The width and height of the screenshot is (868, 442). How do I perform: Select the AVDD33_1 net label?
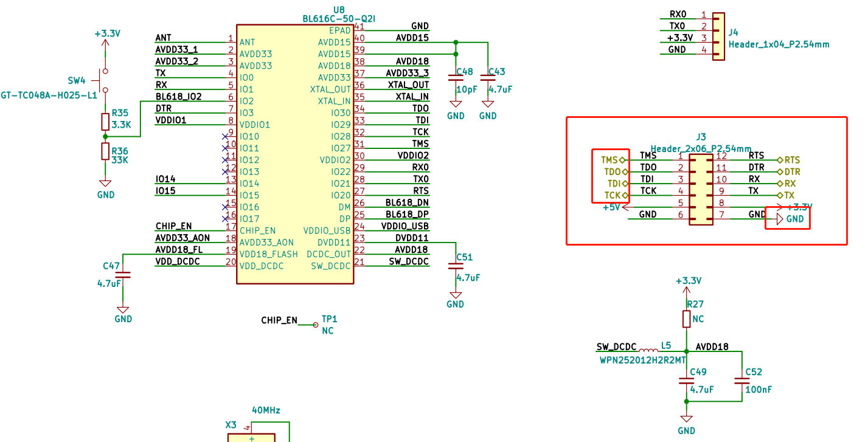tap(176, 49)
